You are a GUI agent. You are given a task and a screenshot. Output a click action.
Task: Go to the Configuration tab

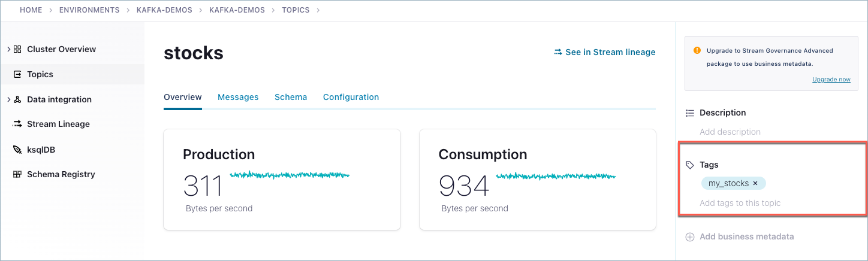(351, 97)
